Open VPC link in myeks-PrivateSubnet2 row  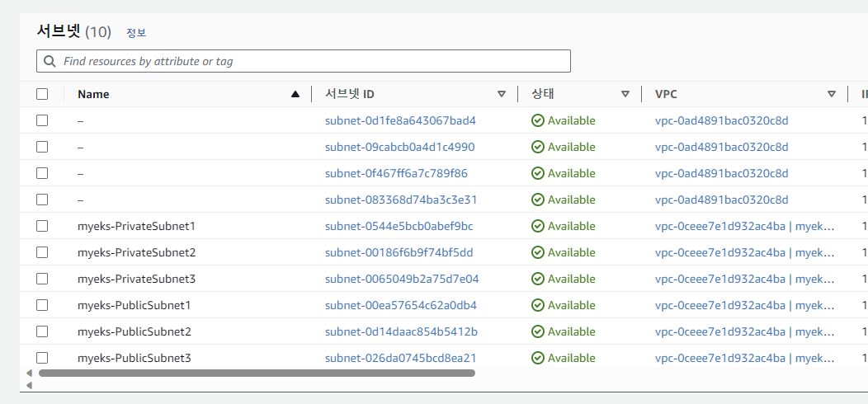(744, 252)
